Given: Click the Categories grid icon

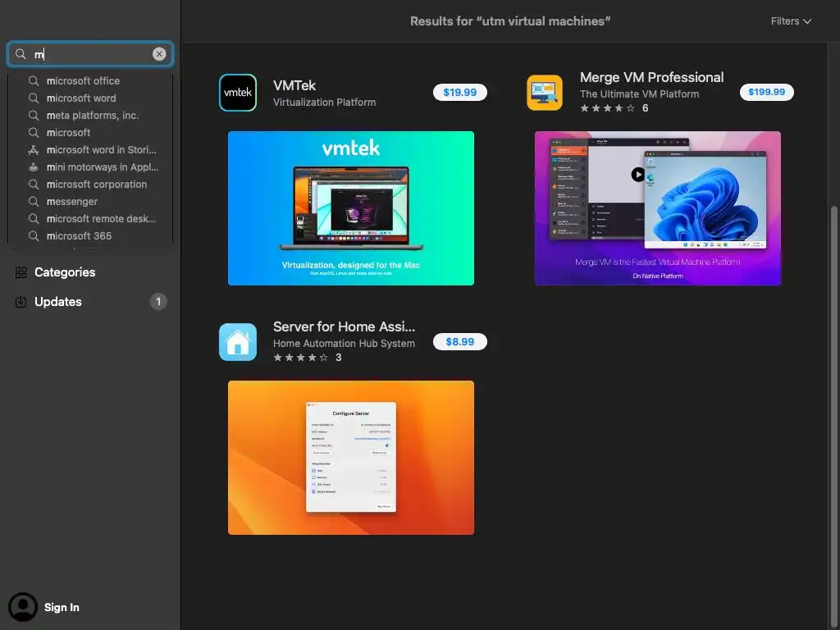Looking at the screenshot, I should [21, 272].
